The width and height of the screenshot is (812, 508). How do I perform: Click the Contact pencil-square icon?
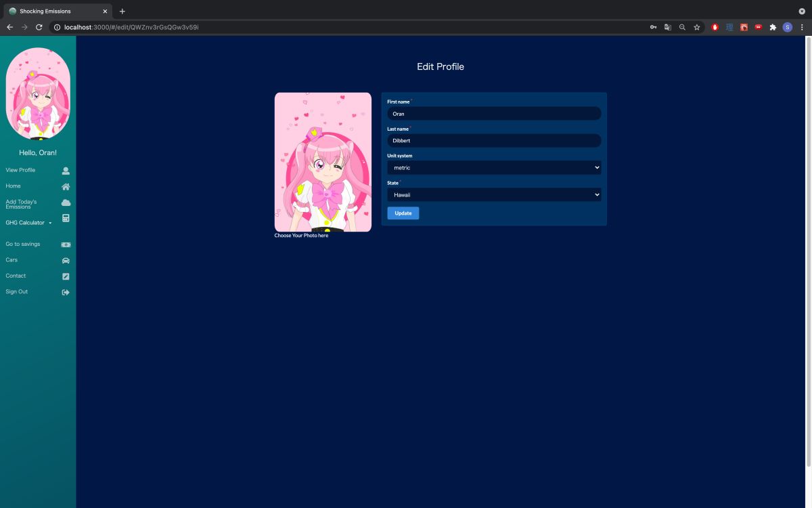[66, 276]
